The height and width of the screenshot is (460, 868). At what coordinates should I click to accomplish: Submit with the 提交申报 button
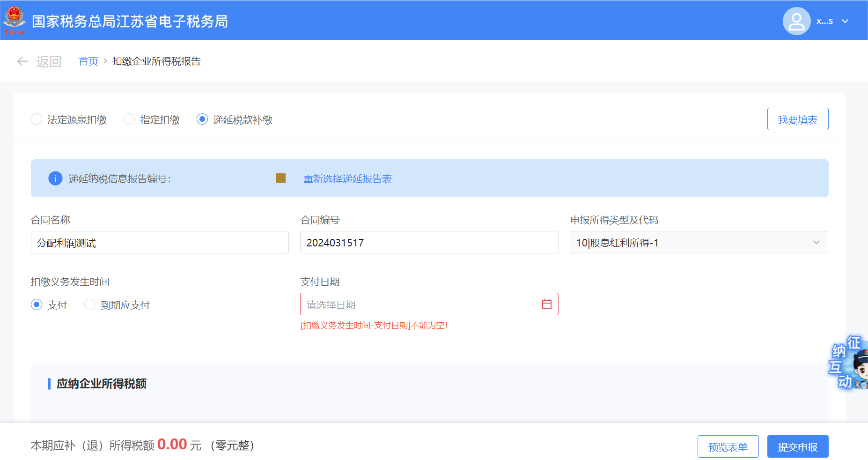pyautogui.click(x=797, y=447)
